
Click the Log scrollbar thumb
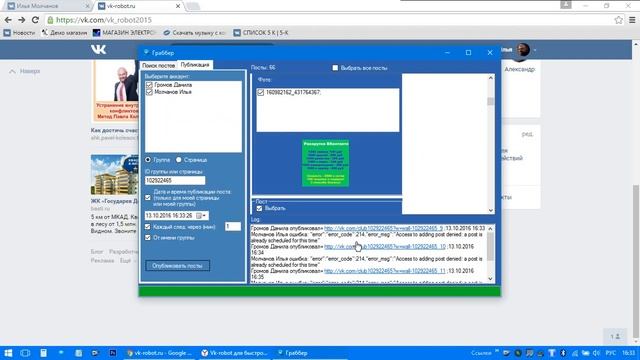[x=491, y=246]
